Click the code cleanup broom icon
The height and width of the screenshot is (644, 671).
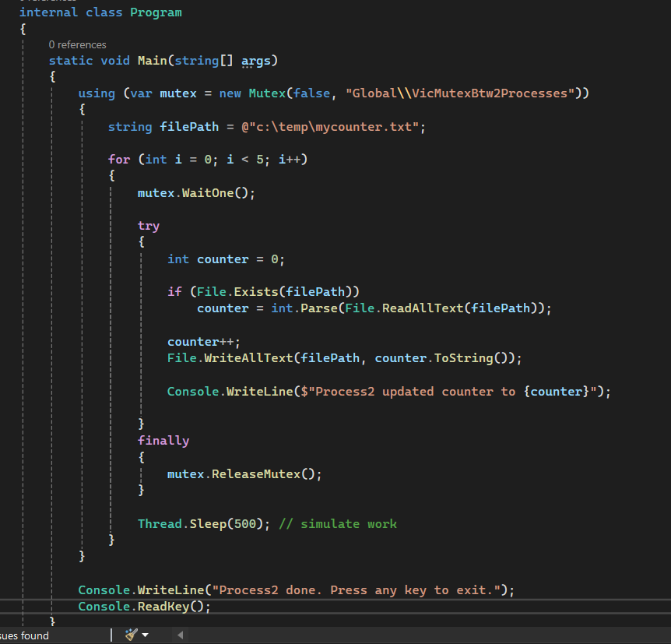[131, 635]
